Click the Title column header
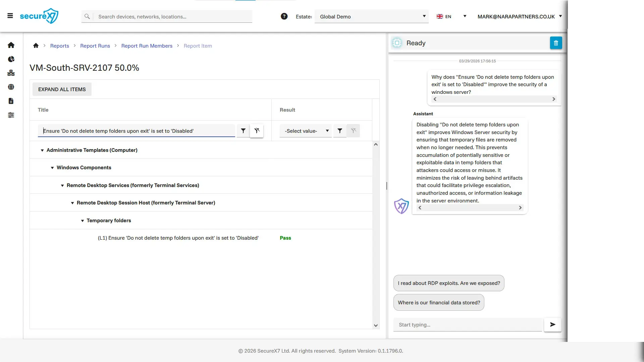 coord(43,110)
